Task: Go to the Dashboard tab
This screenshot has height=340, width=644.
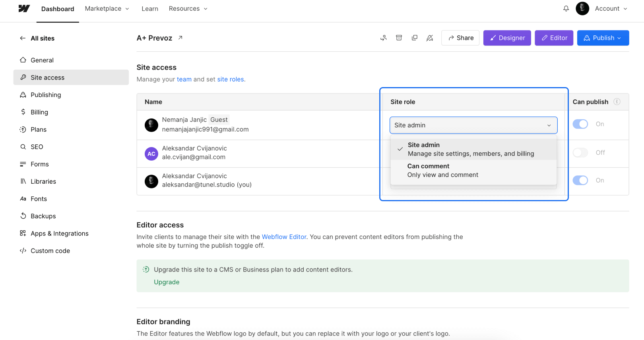Action: pyautogui.click(x=58, y=9)
